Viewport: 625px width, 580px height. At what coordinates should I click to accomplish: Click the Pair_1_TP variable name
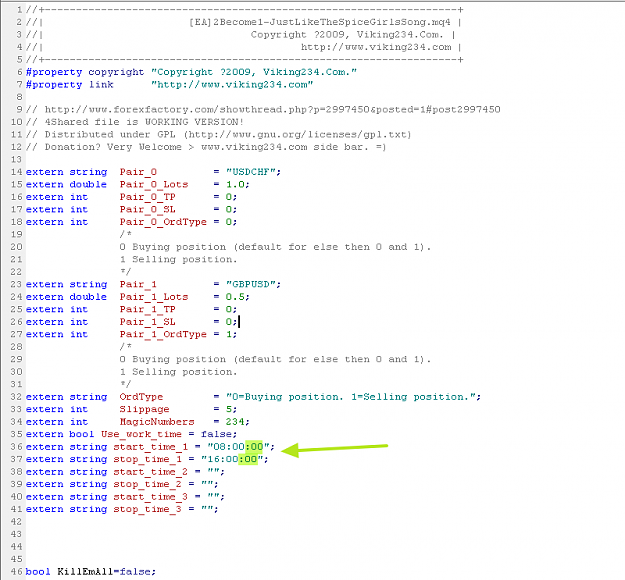pyautogui.click(x=147, y=309)
